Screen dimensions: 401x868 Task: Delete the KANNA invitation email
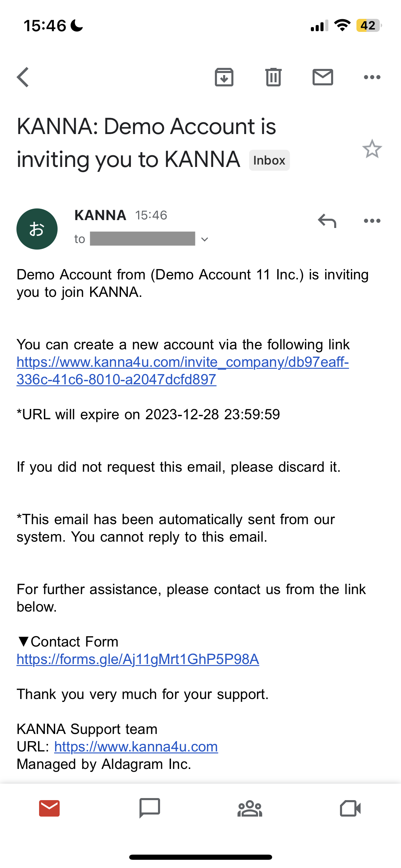(273, 77)
